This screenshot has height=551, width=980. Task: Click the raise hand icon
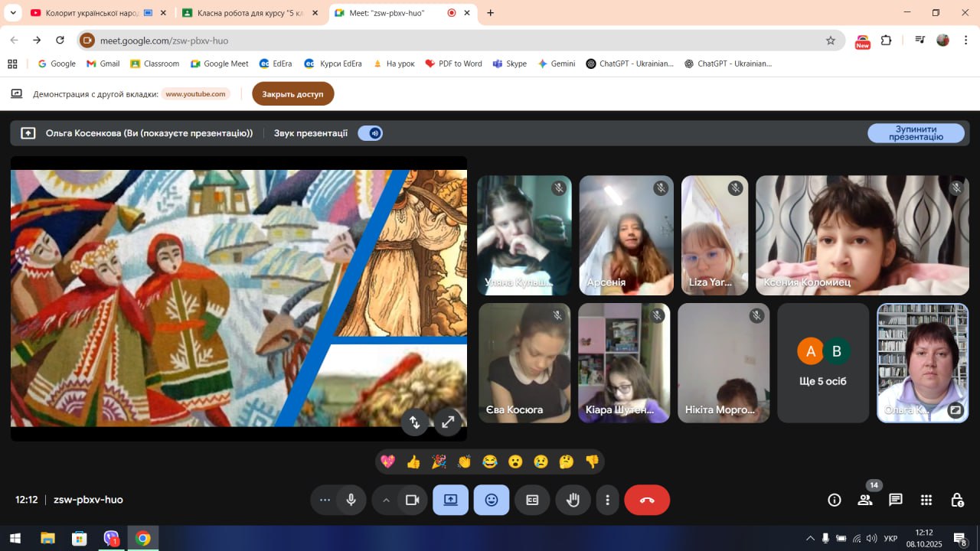573,500
